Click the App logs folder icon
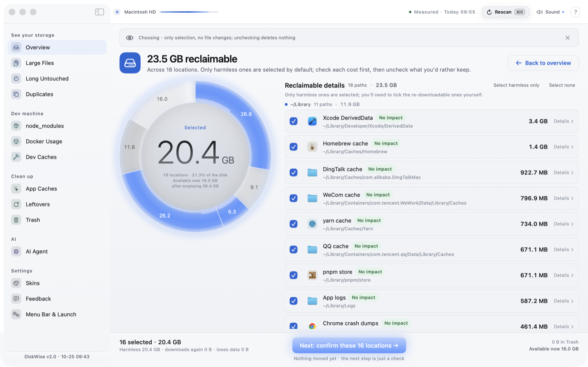 pyautogui.click(x=312, y=301)
